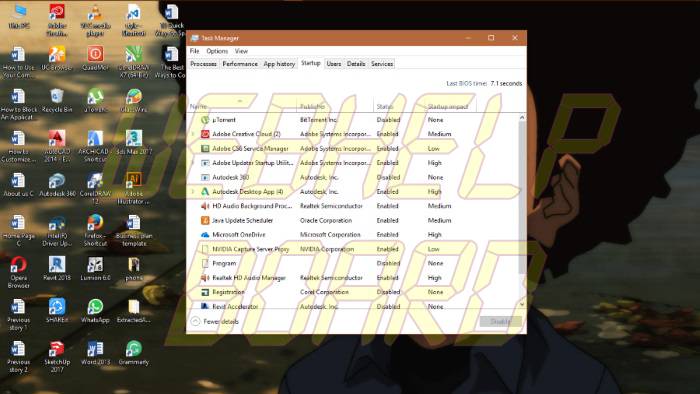The height and width of the screenshot is (394, 700).
Task: Select Realtek HD Audio Manager icon
Action: tap(205, 278)
